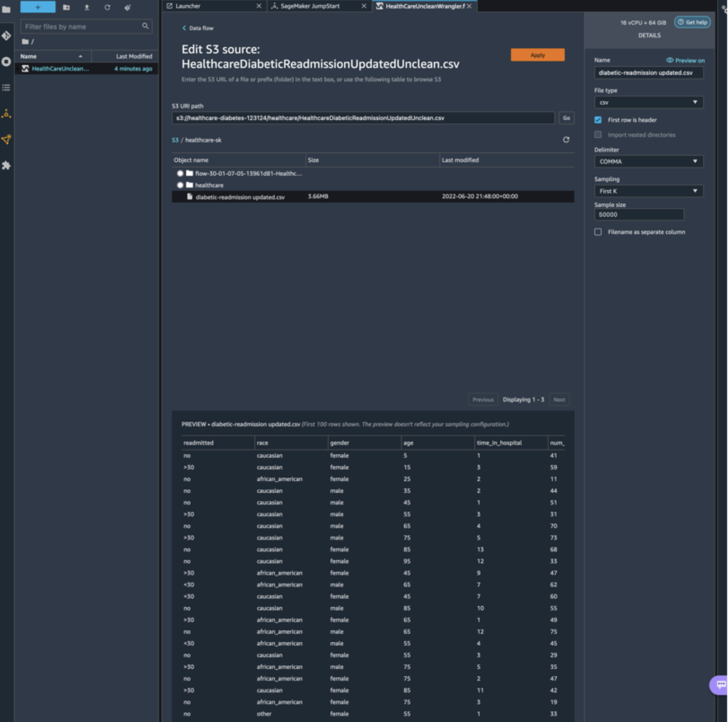
Task: Open the chat bubble icon at bottom right
Action: click(720, 685)
